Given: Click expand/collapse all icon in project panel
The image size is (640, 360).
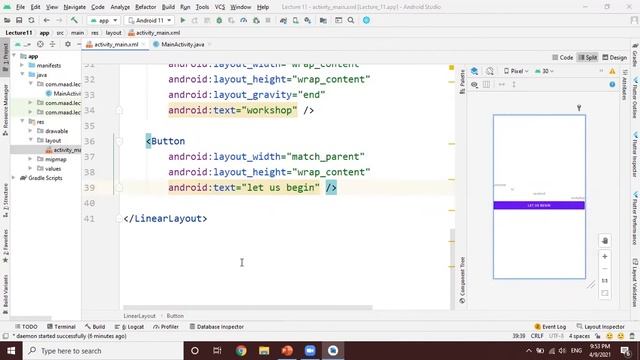Looking at the screenshot, I should [52, 44].
